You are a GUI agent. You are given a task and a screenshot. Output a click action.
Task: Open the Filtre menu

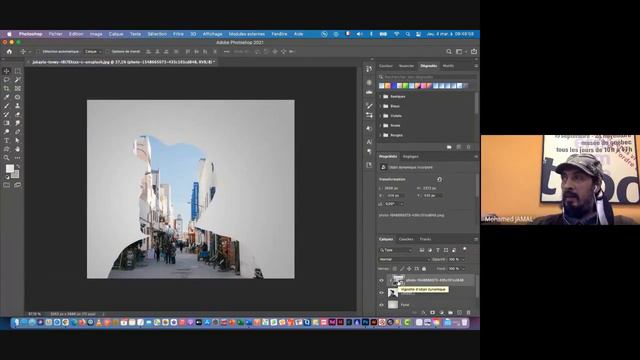coord(178,34)
